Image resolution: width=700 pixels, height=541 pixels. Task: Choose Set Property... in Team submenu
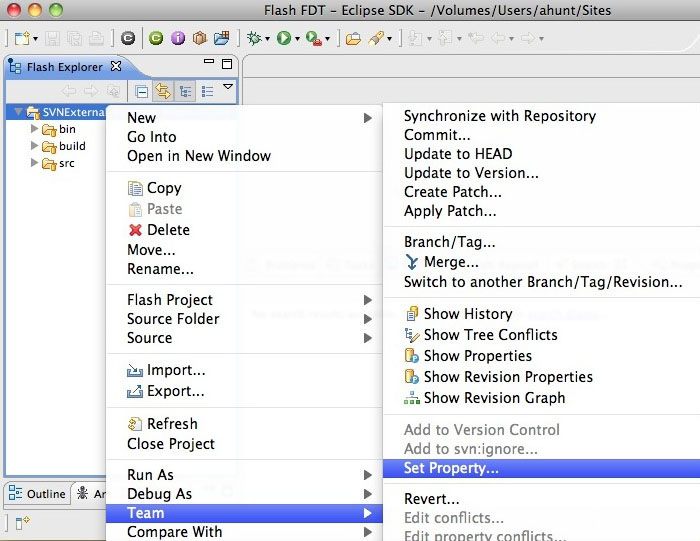[542, 468]
